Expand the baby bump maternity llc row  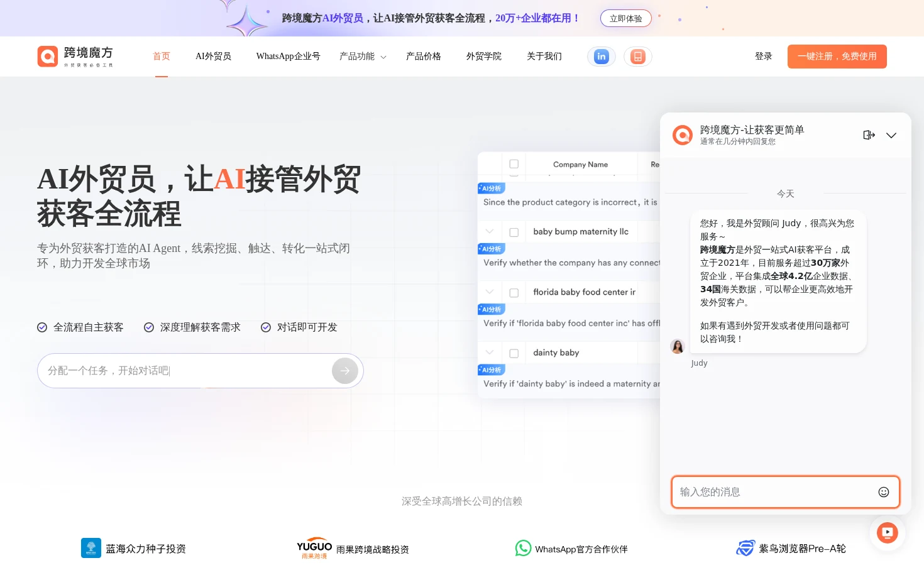coord(490,231)
